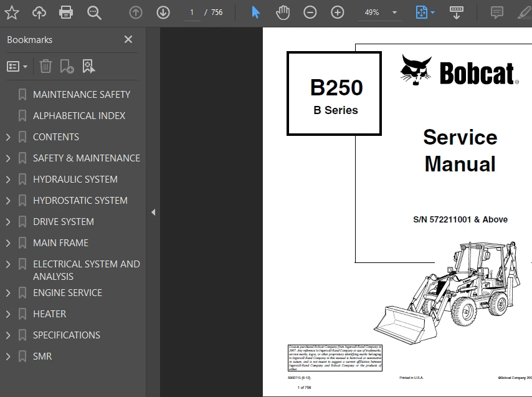Create a new bookmark

click(x=67, y=66)
